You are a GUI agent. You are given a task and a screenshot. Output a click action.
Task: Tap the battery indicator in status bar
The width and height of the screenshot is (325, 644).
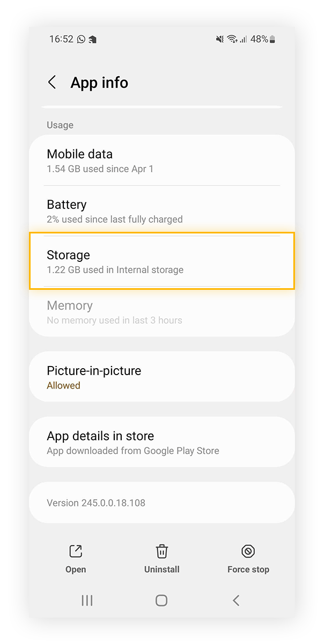[x=272, y=39]
